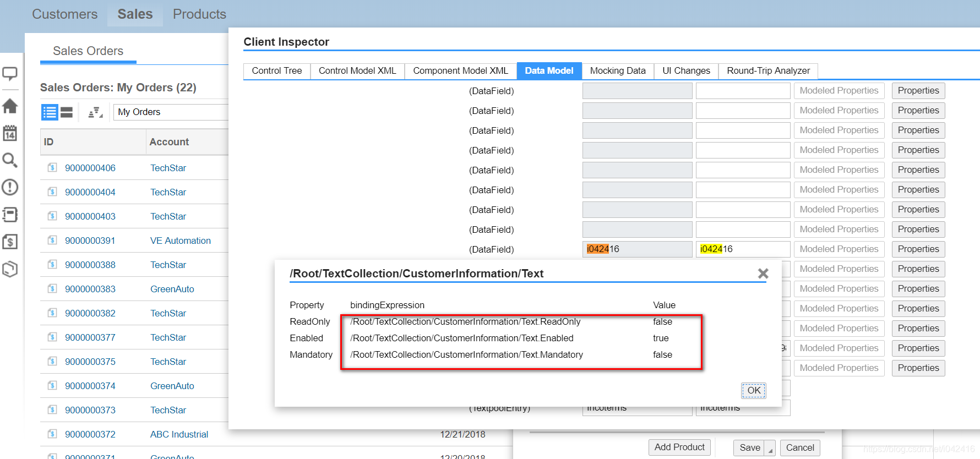Open Customers work center

click(x=64, y=14)
